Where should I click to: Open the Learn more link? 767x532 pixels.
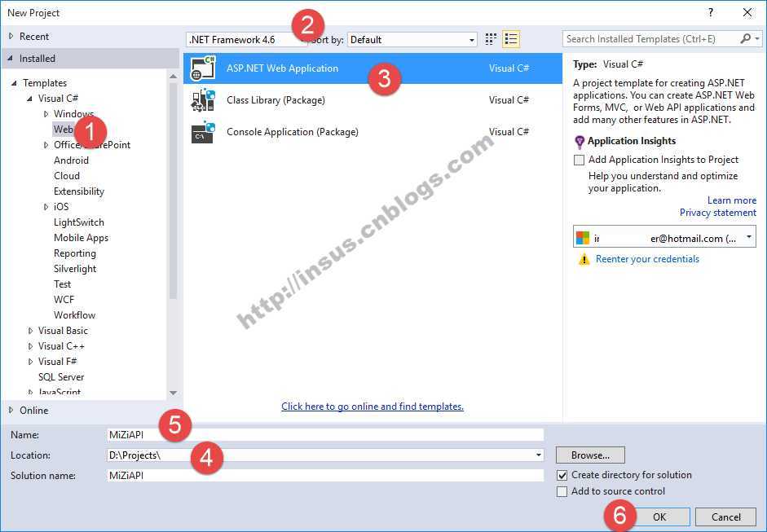pyautogui.click(x=732, y=200)
